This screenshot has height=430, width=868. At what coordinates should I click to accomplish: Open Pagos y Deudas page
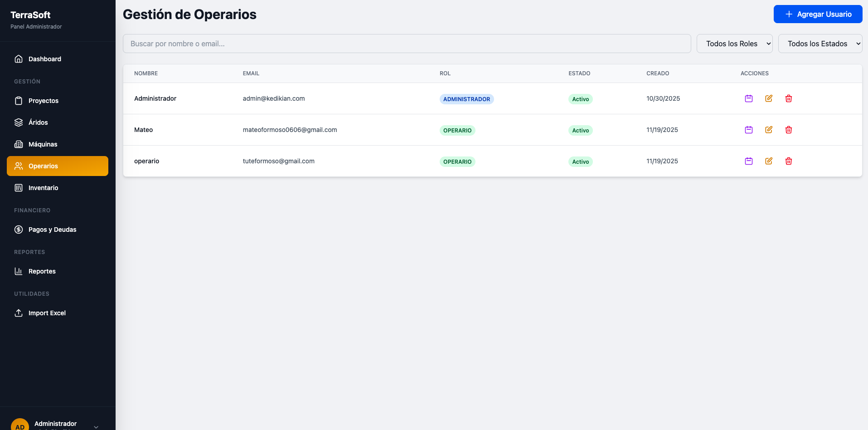(52, 230)
